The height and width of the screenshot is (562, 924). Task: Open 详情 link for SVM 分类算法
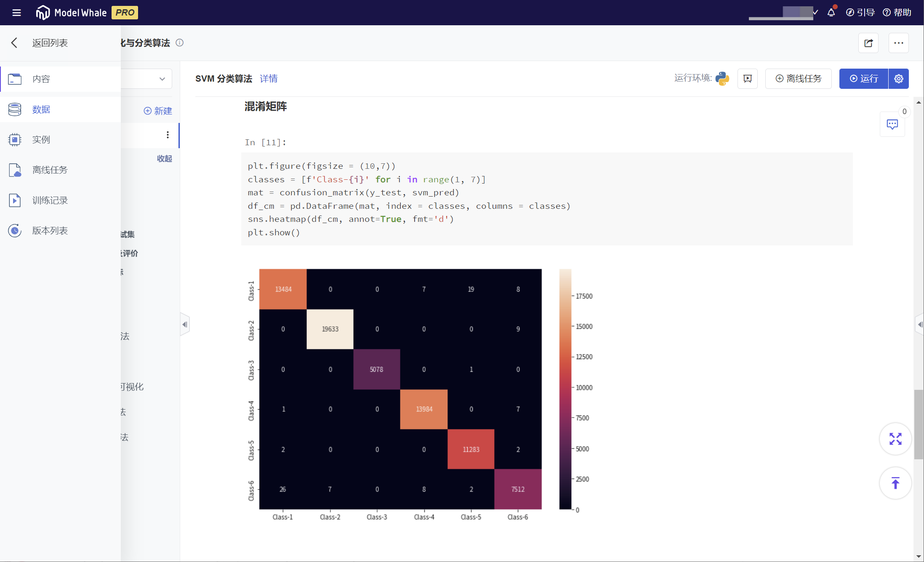point(269,79)
